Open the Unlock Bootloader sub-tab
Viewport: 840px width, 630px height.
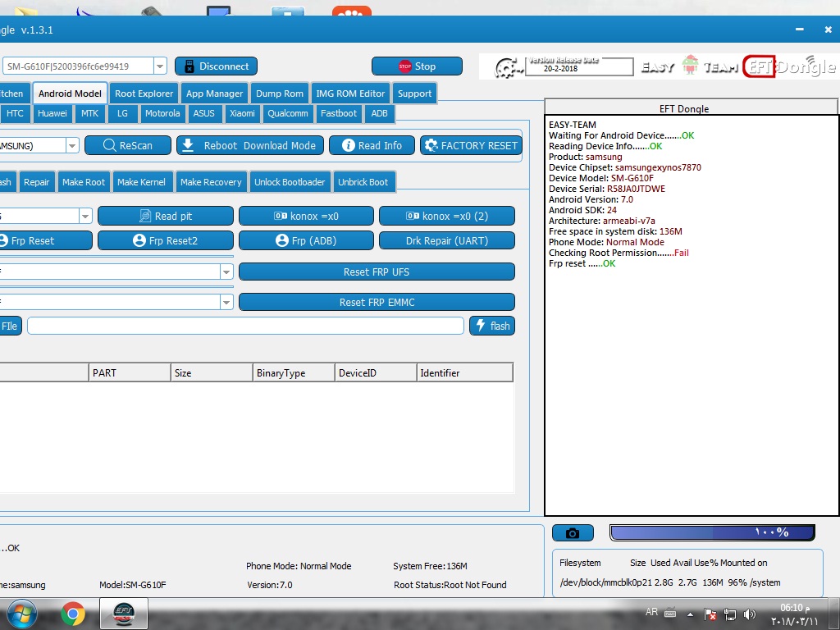(x=290, y=182)
